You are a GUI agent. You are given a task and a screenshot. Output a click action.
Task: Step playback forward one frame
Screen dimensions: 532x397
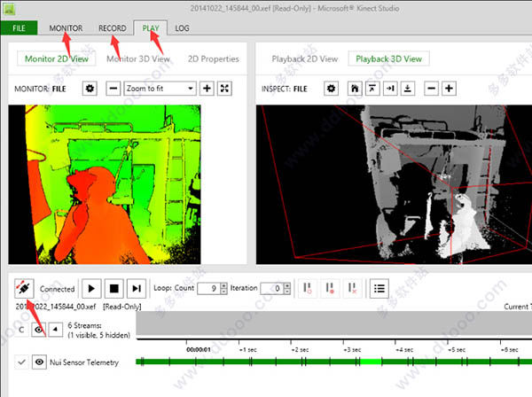pos(137,289)
